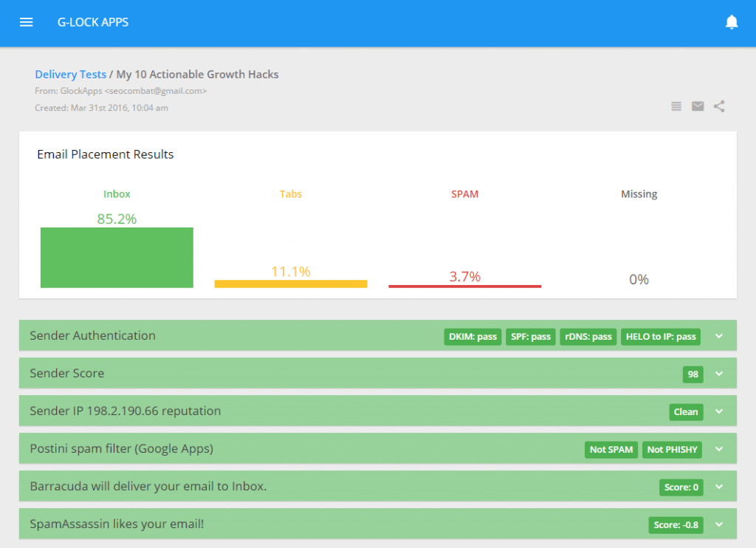The height and width of the screenshot is (548, 756).
Task: Expand the SpamAssassin results section
Action: point(719,524)
